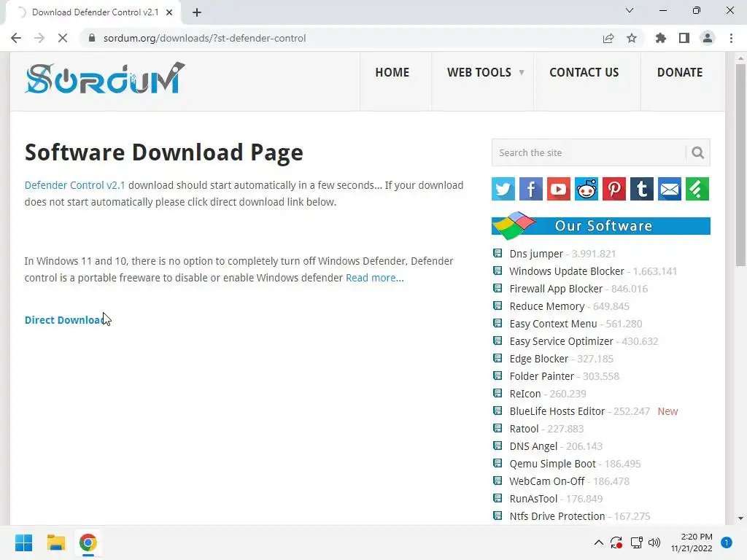Image resolution: width=747 pixels, height=560 pixels.
Task: Open the Facebook social icon
Action: (531, 189)
